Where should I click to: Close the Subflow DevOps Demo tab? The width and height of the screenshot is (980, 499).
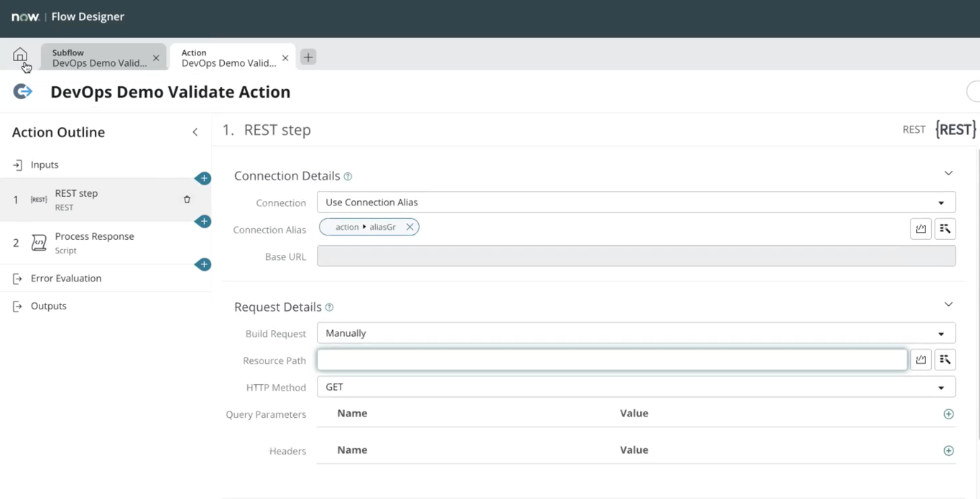156,58
